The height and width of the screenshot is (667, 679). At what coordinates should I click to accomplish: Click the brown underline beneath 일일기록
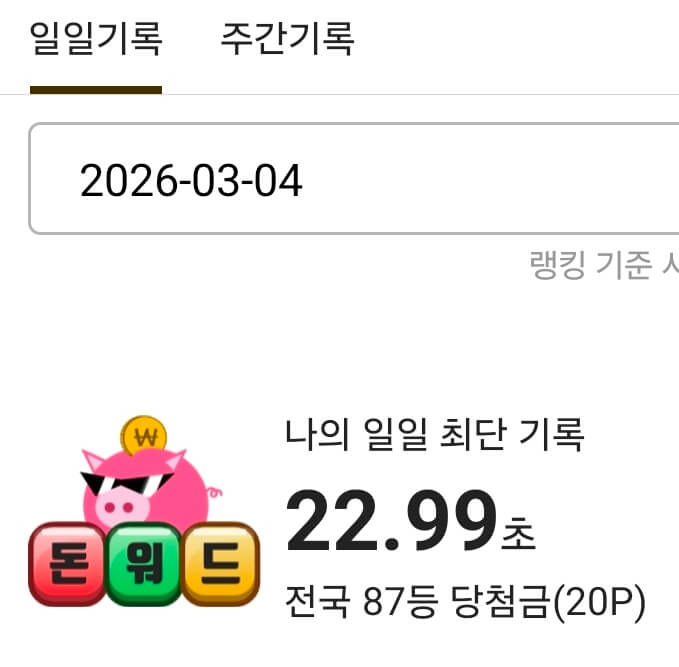(96, 90)
